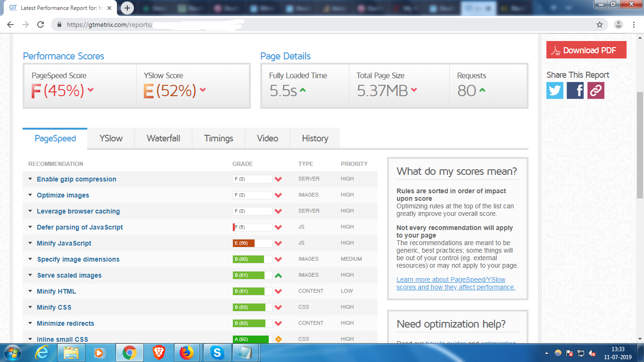Open media player taskbar icon
Viewport: 644px width, 362px height.
[99, 353]
